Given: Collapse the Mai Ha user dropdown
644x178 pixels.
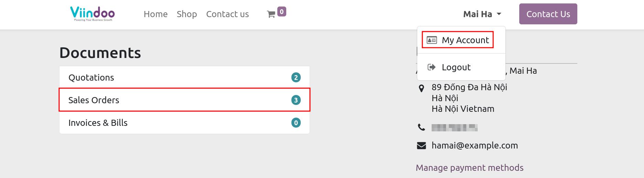Looking at the screenshot, I should (482, 14).
